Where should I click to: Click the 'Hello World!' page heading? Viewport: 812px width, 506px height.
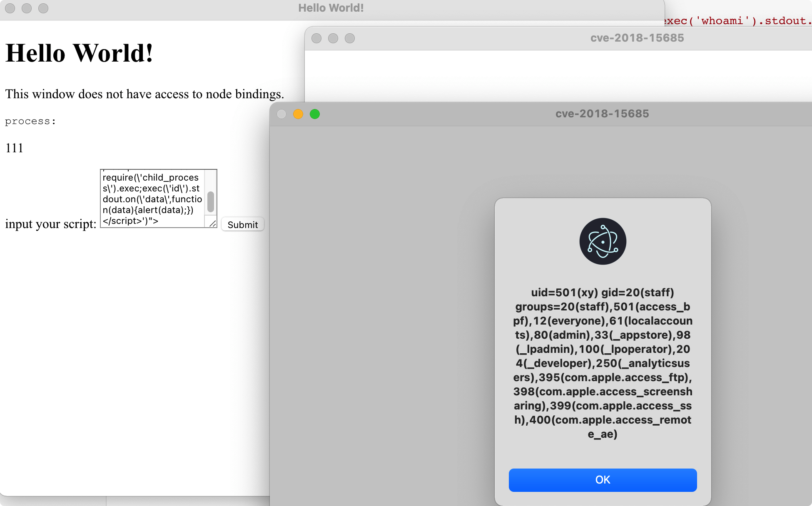(x=79, y=53)
